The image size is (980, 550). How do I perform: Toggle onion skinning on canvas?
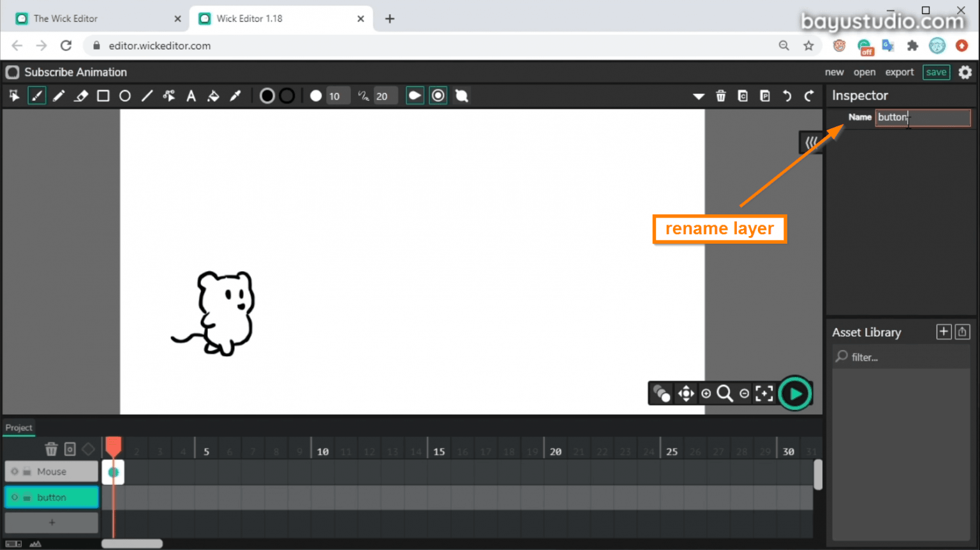tap(662, 394)
